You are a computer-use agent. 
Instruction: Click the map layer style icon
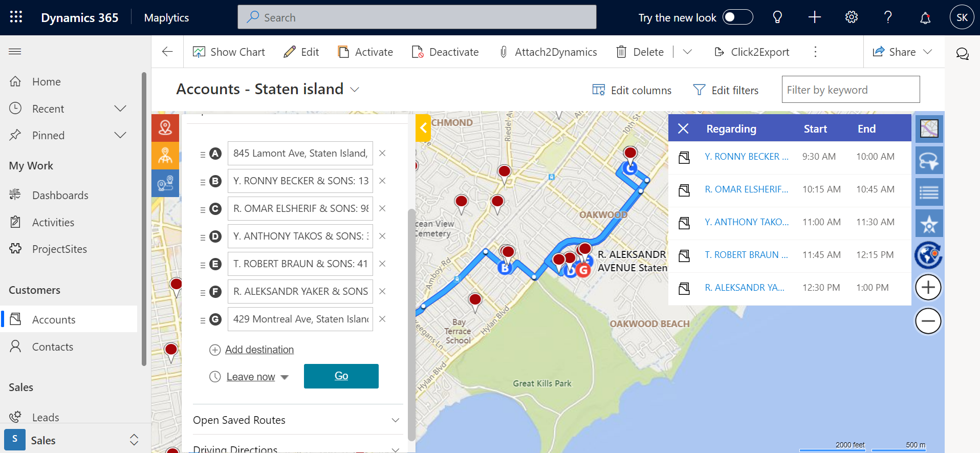point(929,128)
